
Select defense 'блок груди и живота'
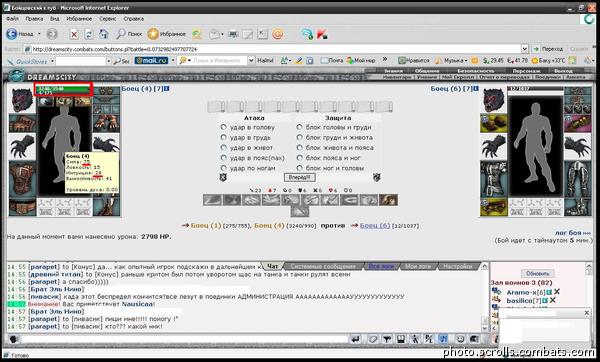[x=299, y=137]
